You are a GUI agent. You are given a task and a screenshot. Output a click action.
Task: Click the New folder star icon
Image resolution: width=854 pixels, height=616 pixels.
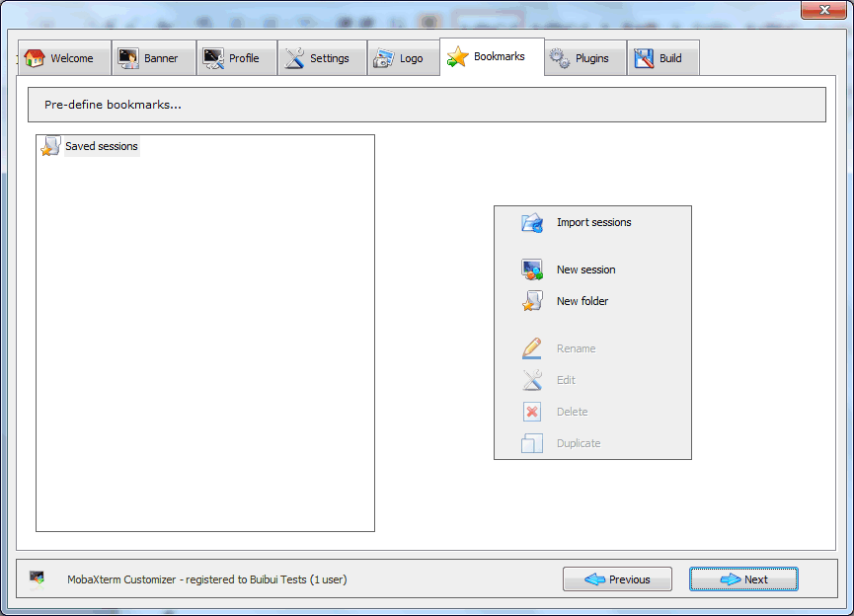pos(531,301)
